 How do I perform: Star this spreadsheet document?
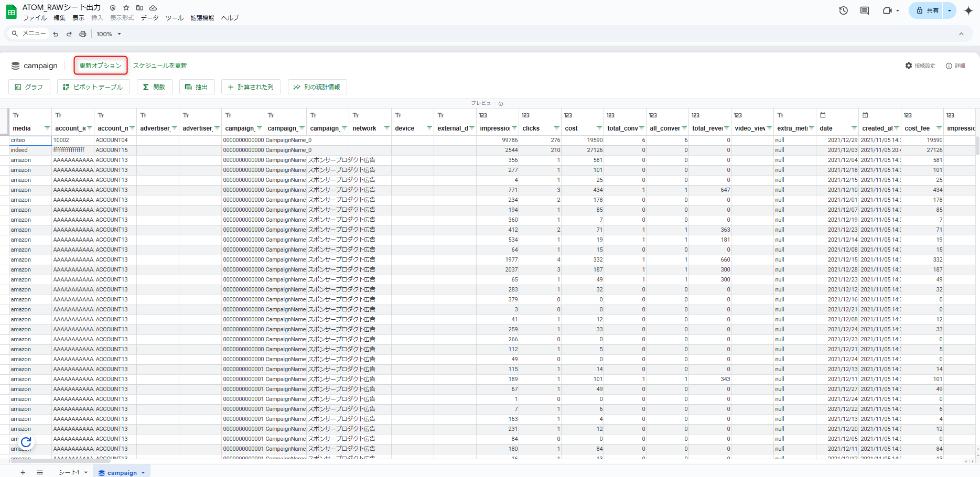tap(126, 8)
